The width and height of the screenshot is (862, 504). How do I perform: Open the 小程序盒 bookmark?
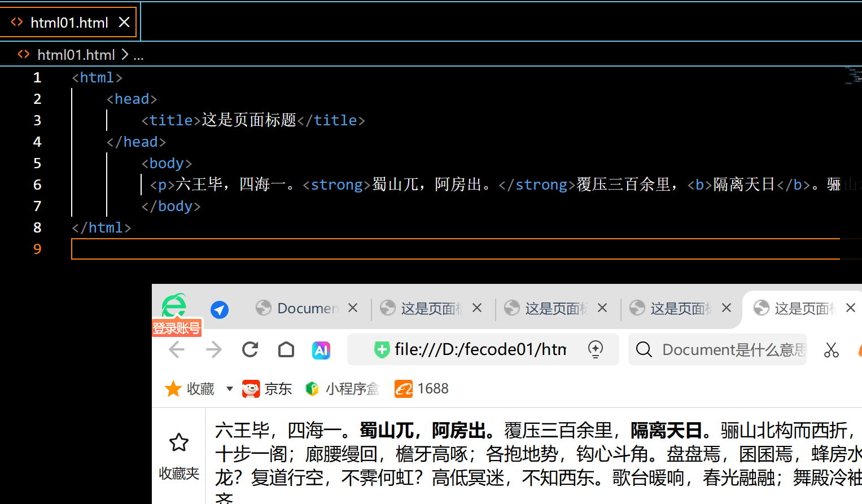pyautogui.click(x=342, y=389)
